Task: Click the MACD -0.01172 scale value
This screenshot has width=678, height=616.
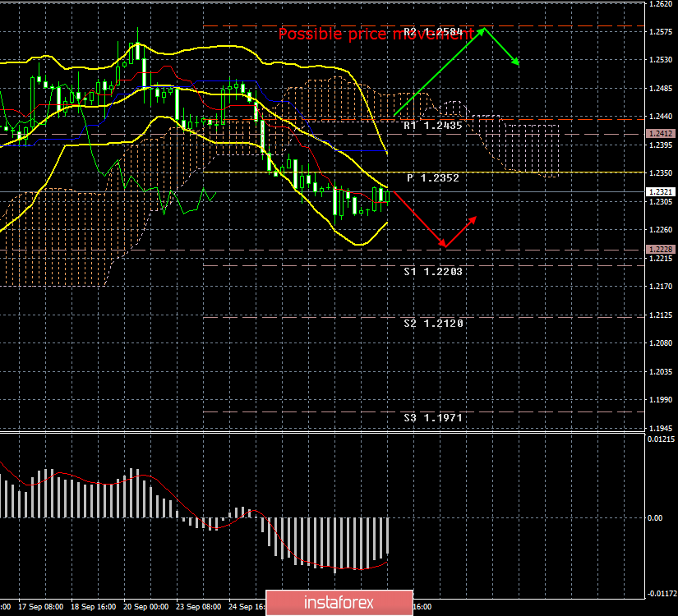Action: click(661, 594)
